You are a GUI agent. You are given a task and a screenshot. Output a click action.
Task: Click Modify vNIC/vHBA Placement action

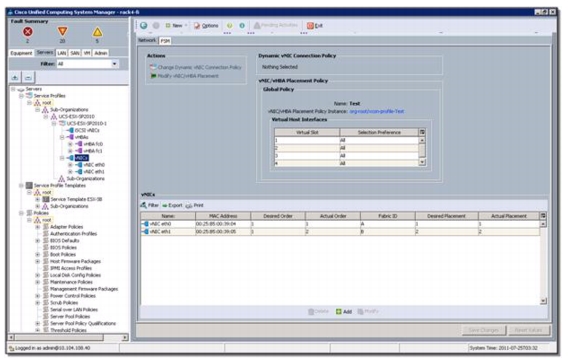(184, 76)
